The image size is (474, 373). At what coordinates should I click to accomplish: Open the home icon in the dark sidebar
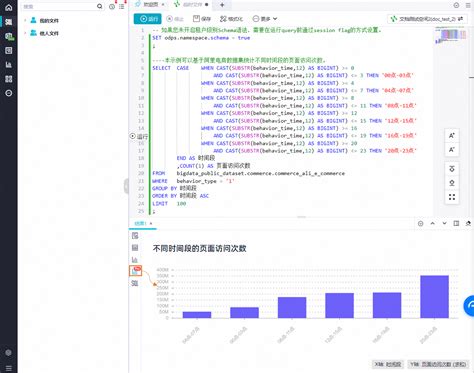9,7
